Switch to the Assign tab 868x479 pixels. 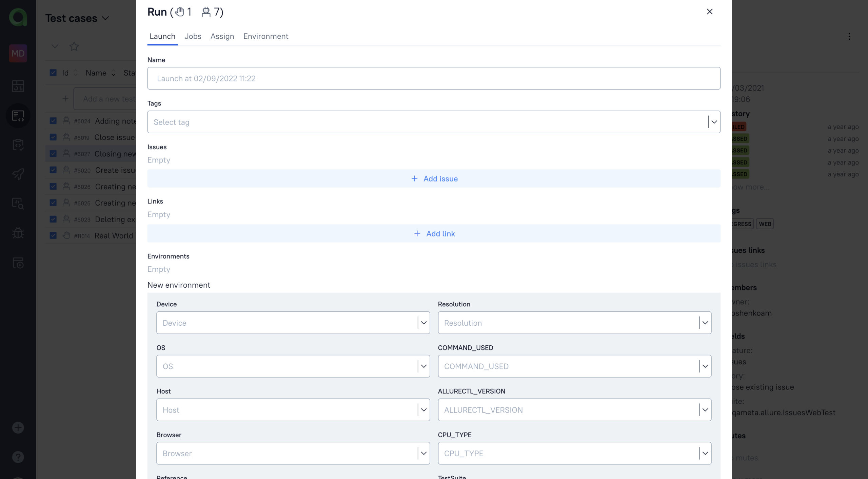point(222,36)
